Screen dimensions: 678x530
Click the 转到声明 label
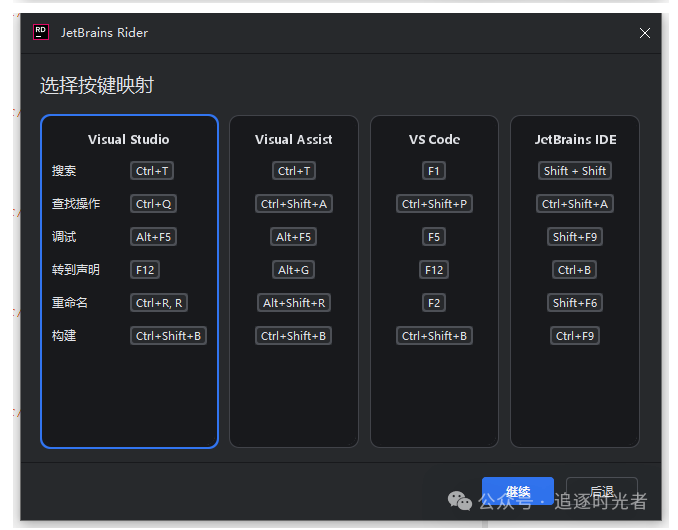click(x=76, y=270)
